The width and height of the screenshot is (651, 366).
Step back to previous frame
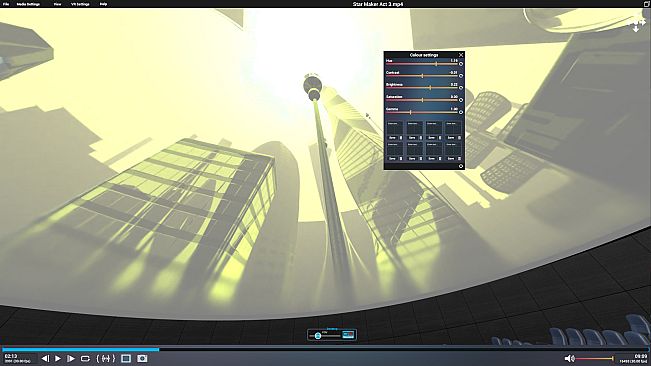(45, 358)
